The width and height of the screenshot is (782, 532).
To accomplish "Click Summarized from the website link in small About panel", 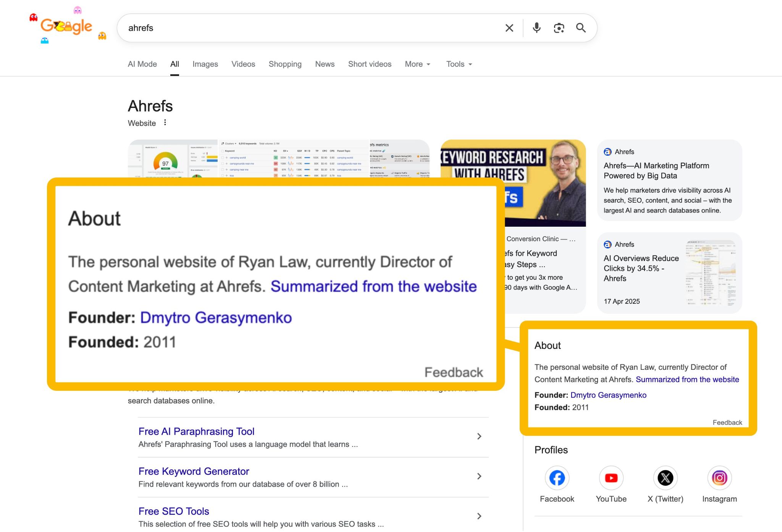I will point(687,379).
